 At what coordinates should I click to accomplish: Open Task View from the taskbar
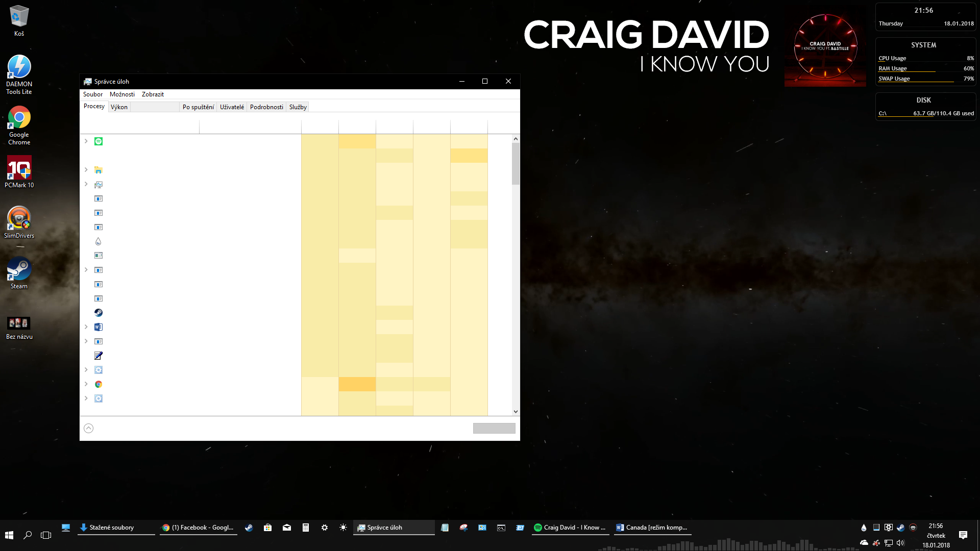pyautogui.click(x=46, y=535)
